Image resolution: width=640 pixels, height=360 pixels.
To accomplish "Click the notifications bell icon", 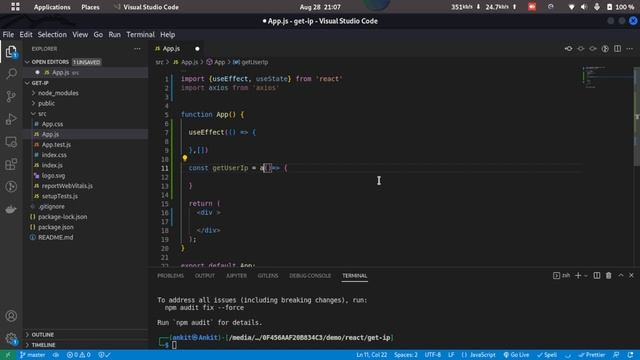I will point(631,355).
